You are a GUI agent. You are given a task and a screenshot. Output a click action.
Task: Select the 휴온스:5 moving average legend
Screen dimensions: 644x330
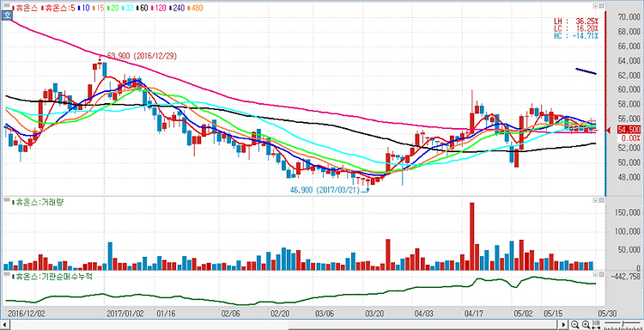point(58,8)
